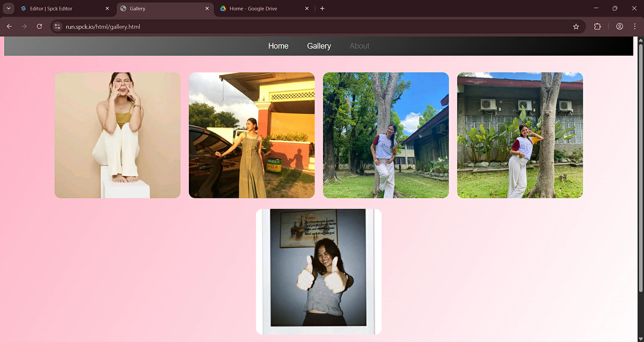Open the polaroid thumbs-up photo
The width and height of the screenshot is (644, 342).
coord(318,271)
